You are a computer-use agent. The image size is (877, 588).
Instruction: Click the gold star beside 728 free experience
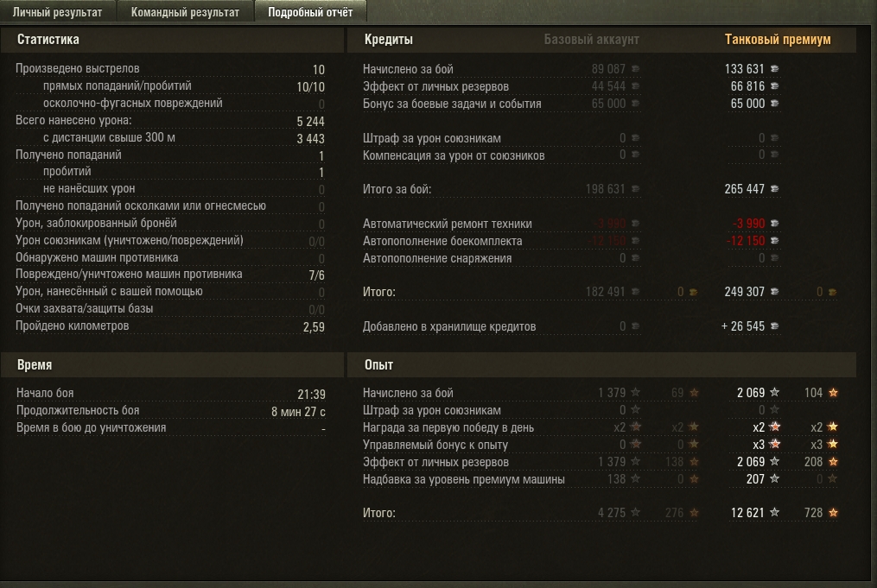(833, 513)
